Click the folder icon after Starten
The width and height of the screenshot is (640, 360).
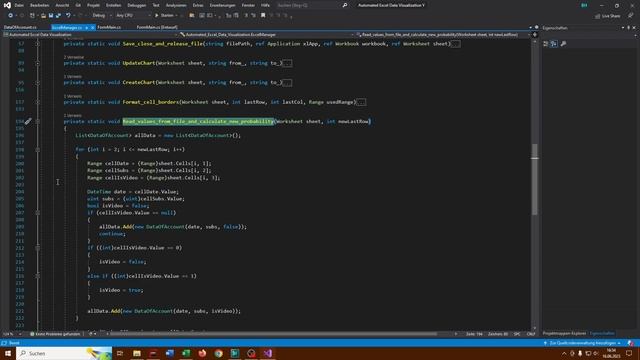click(192, 16)
